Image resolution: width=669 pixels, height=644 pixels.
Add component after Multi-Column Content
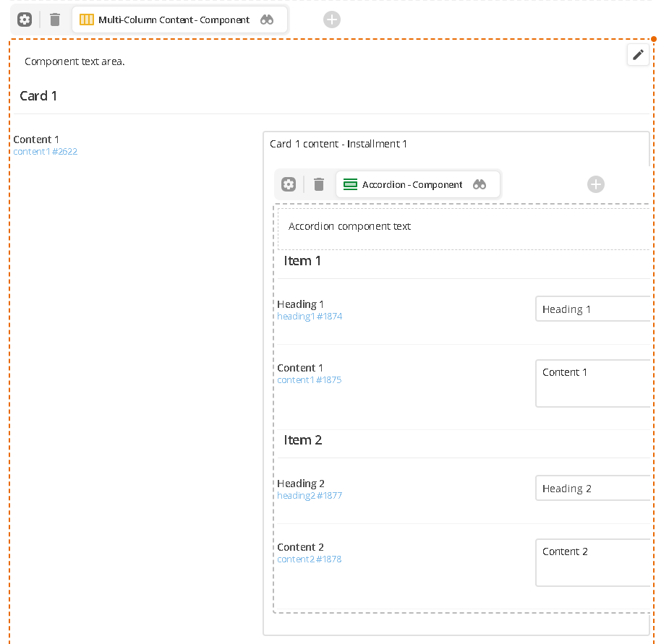331,20
